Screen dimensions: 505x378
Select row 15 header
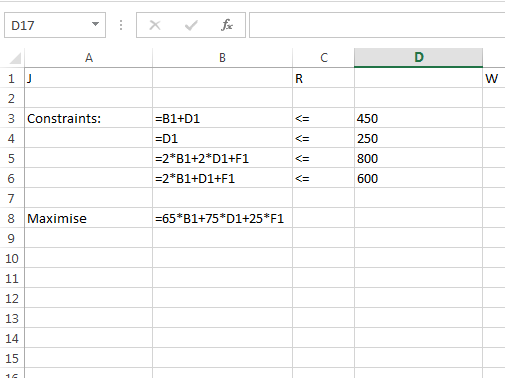(x=12, y=359)
